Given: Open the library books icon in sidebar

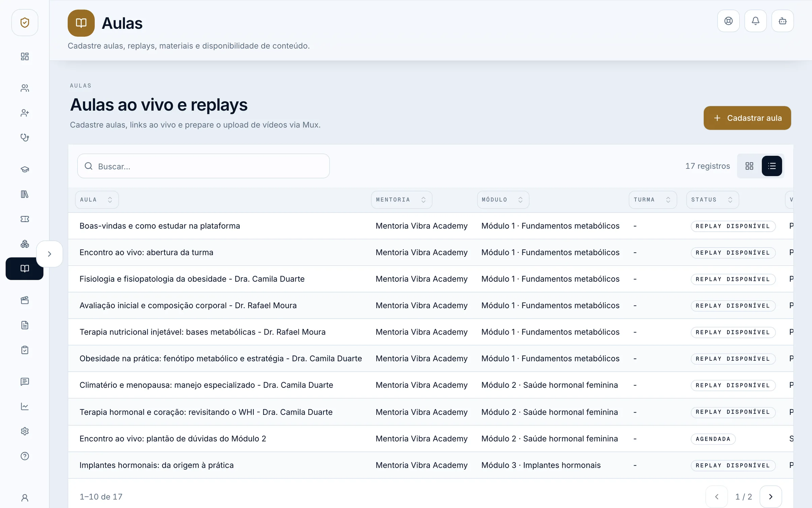Looking at the screenshot, I should click(25, 194).
